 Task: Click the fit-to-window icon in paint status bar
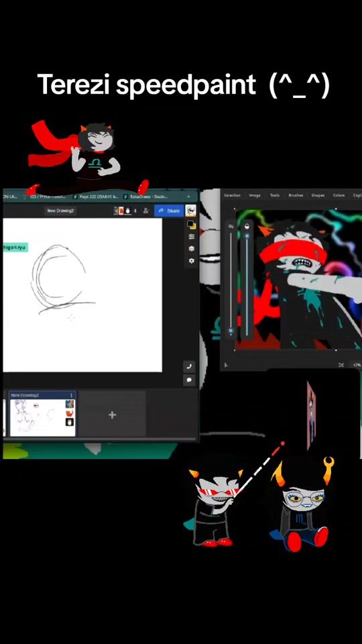tap(341, 365)
